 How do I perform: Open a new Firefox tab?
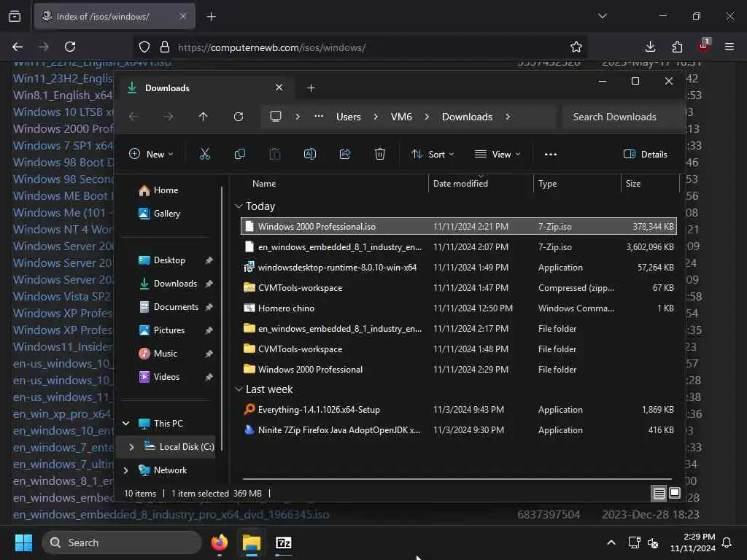[211, 17]
